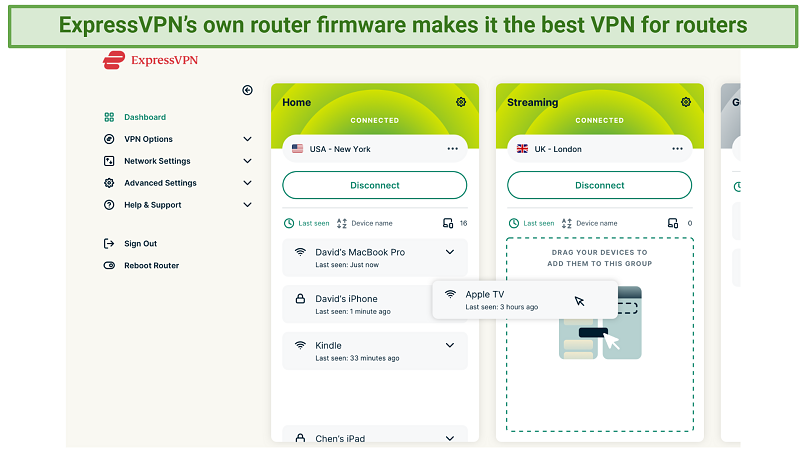Image resolution: width=806 pixels, height=453 pixels.
Task: Sort Home devices by Last seen
Action: [307, 223]
